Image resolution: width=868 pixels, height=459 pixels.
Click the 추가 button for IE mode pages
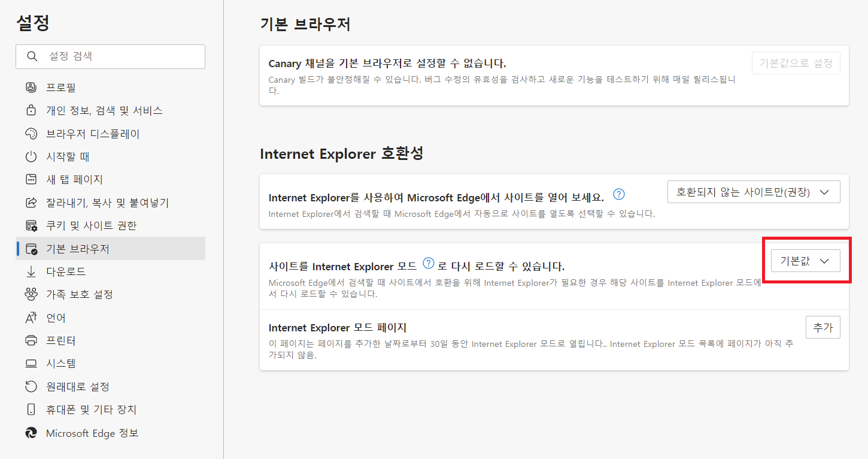823,327
